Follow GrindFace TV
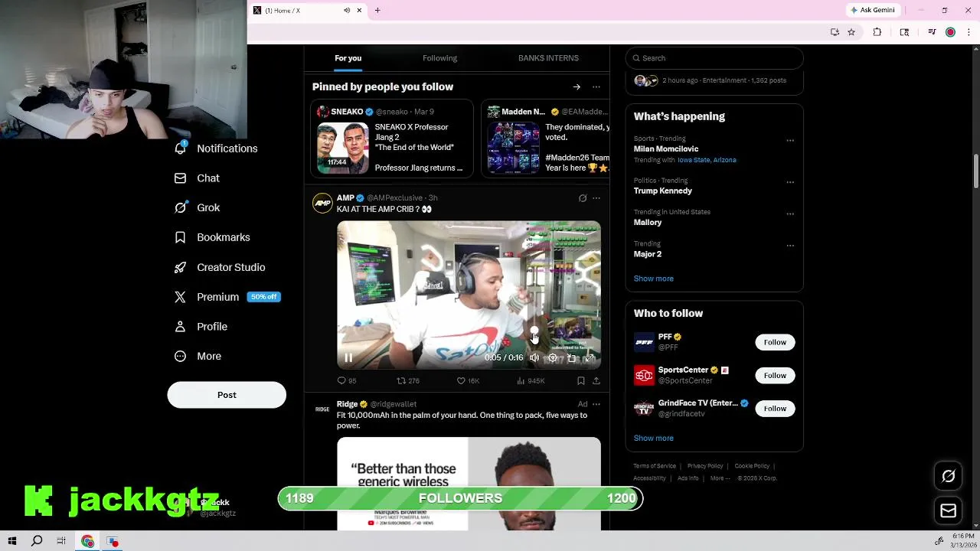 tap(775, 408)
